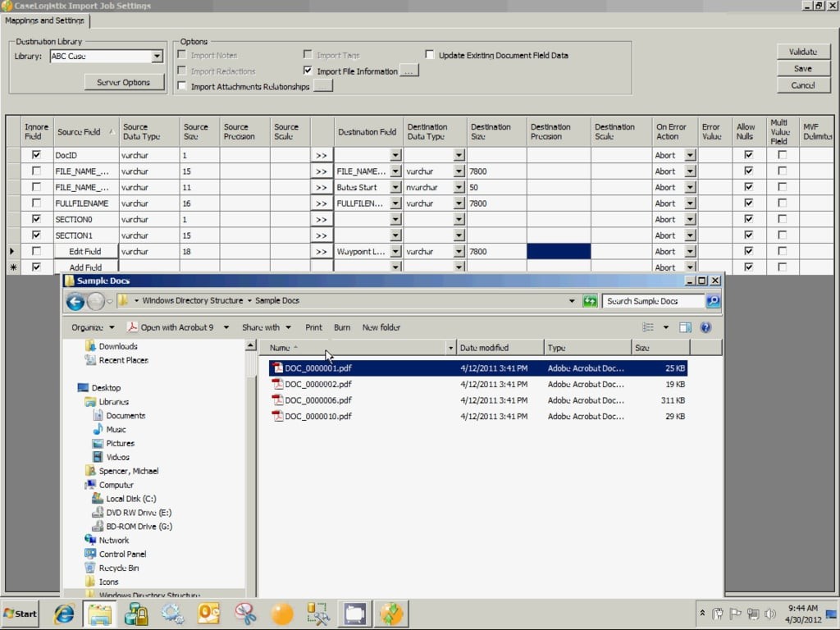Open On Error Action dropdown for DocID row
The width and height of the screenshot is (840, 630).
click(690, 155)
